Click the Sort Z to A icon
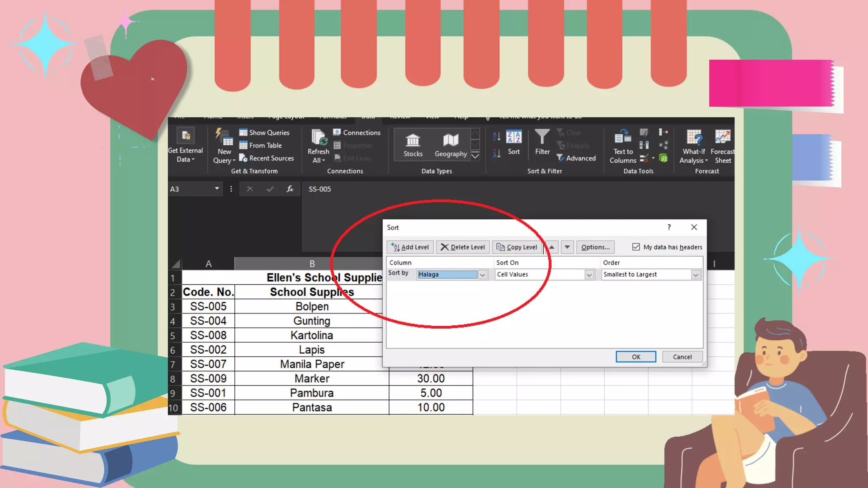 pos(497,153)
